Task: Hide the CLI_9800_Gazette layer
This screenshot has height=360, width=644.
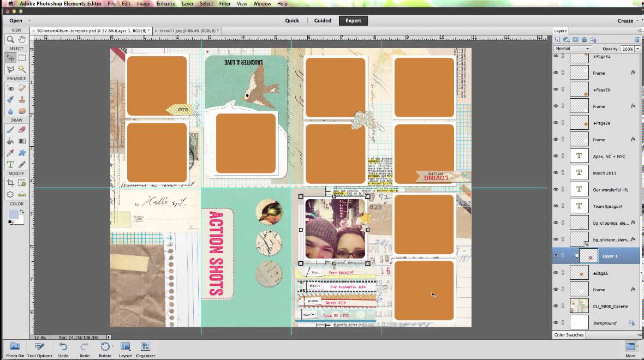Action: click(556, 306)
